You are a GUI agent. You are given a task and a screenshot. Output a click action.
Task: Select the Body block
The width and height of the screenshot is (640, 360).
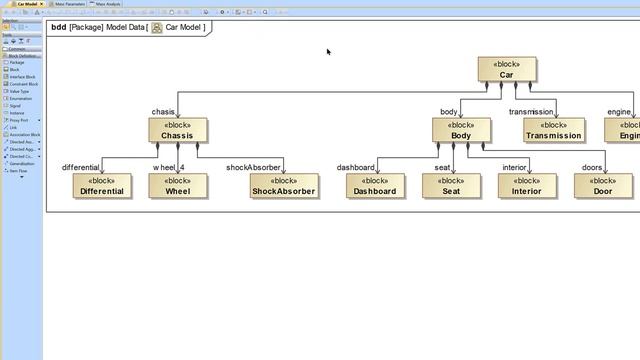click(461, 130)
